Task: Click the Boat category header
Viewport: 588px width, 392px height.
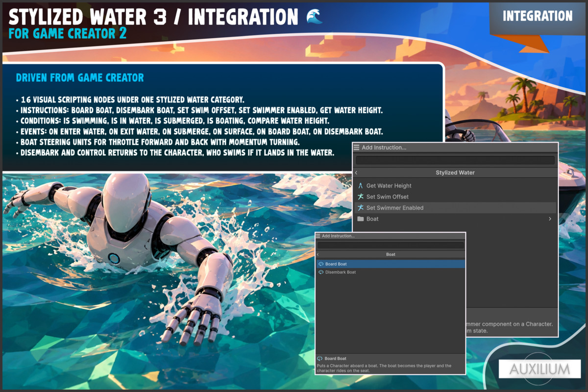Action: pyautogui.click(x=391, y=254)
